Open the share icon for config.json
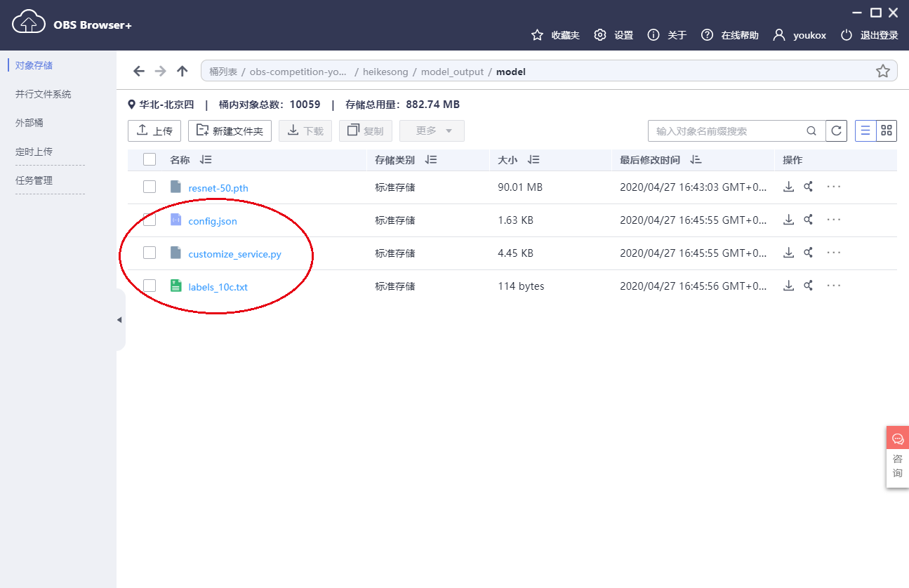Viewport: 909px width, 588px height. coord(809,219)
